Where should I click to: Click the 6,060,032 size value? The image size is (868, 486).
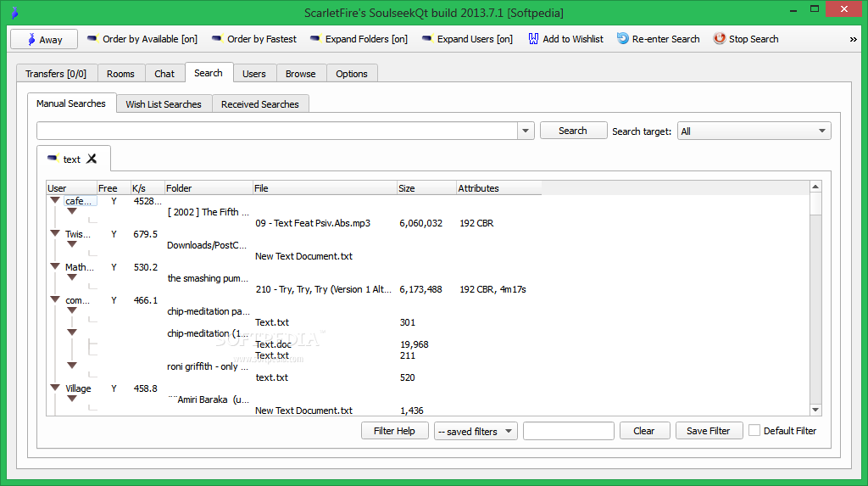[420, 223]
